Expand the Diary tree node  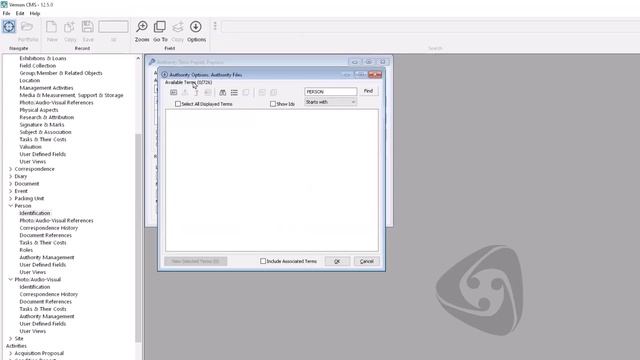coord(11,176)
